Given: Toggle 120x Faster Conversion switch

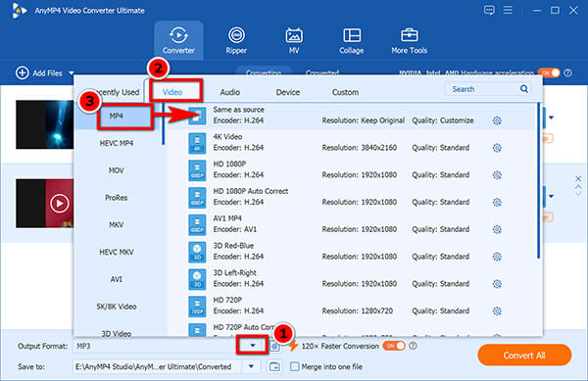Looking at the screenshot, I should point(394,346).
